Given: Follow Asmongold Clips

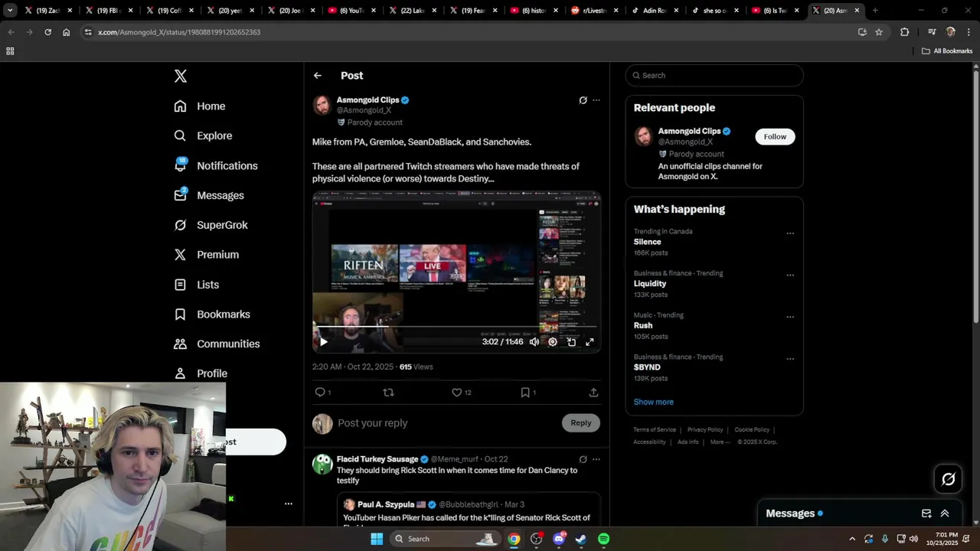Looking at the screenshot, I should [x=775, y=137].
